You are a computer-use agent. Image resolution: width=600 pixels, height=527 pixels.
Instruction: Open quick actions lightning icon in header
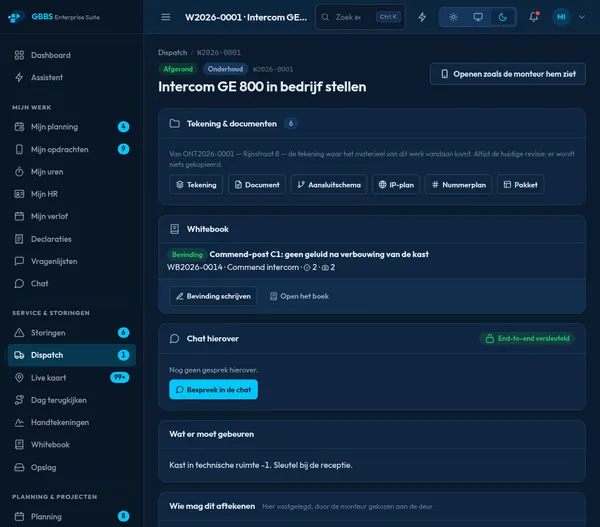coord(422,17)
